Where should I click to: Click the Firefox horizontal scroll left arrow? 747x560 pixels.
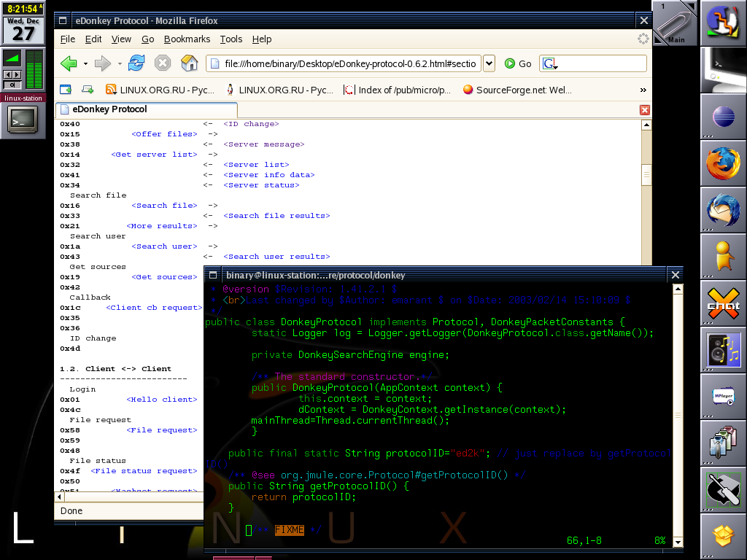60,497
